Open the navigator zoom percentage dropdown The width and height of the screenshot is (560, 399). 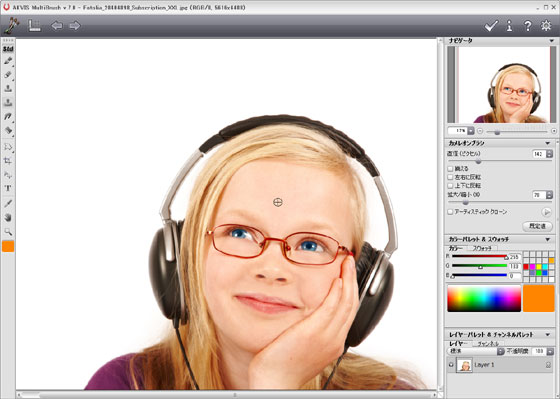[471, 131]
